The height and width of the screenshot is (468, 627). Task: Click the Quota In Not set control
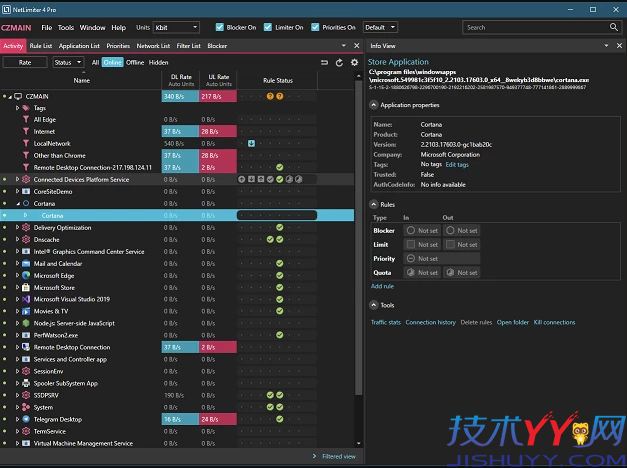click(x=422, y=272)
